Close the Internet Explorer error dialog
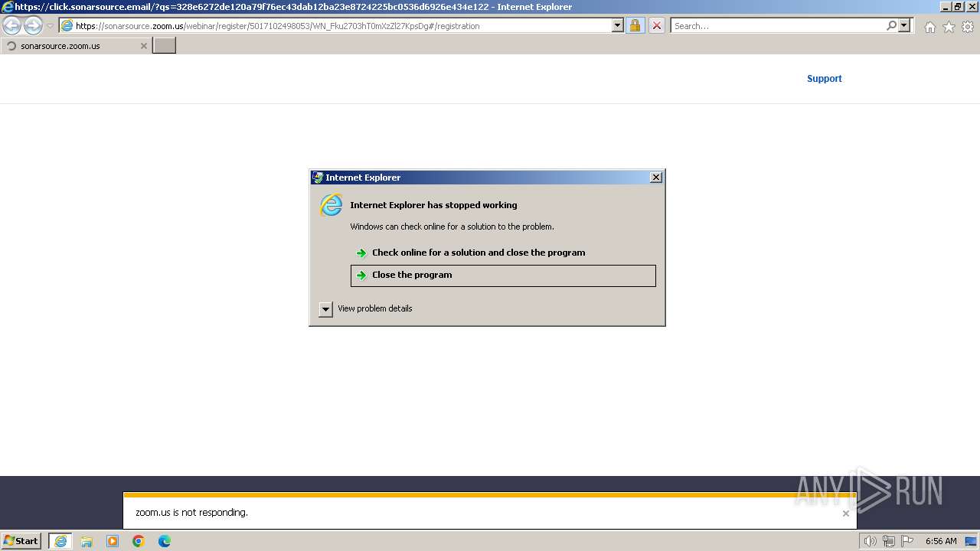This screenshot has width=980, height=551. (656, 178)
